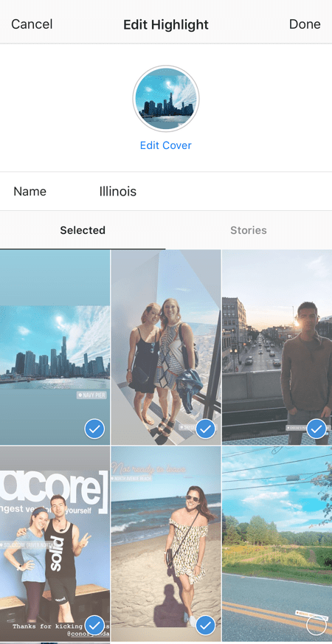Image resolution: width=332 pixels, height=644 pixels.
Task: Uncheck the North Avenue Beach story
Action: click(x=205, y=626)
